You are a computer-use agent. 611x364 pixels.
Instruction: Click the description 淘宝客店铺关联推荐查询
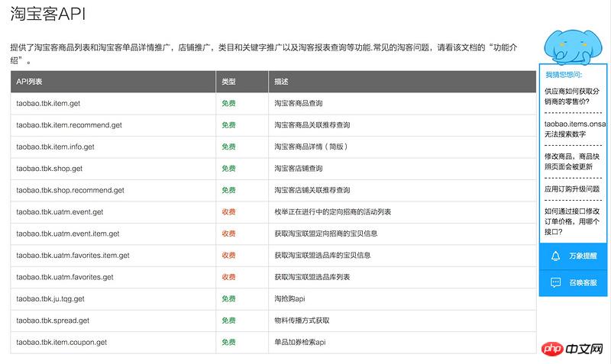[312, 190]
